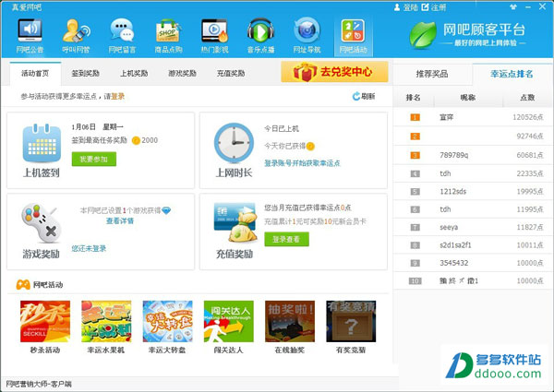Click the blue diamond icon in 游戏奖励

tap(166, 210)
